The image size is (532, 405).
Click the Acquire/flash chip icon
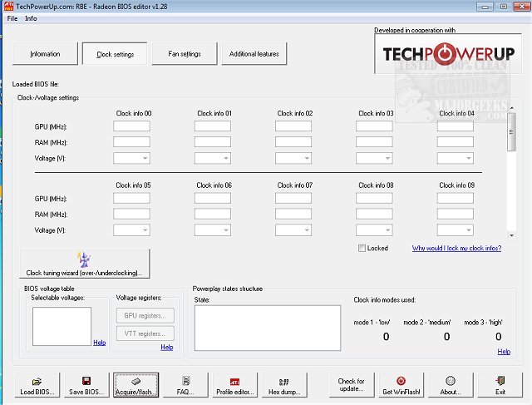pos(135,381)
